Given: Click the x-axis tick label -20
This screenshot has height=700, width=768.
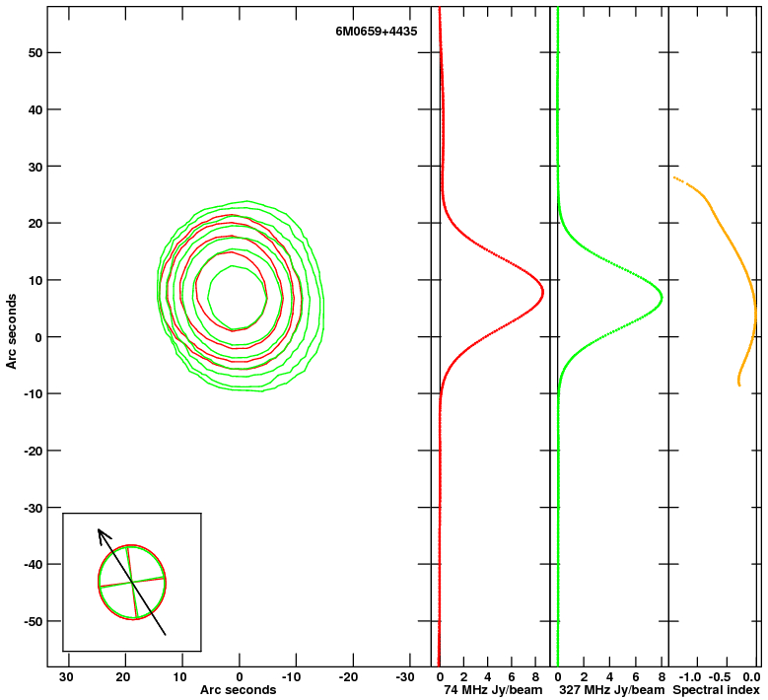Looking at the screenshot, I should coord(348,677).
